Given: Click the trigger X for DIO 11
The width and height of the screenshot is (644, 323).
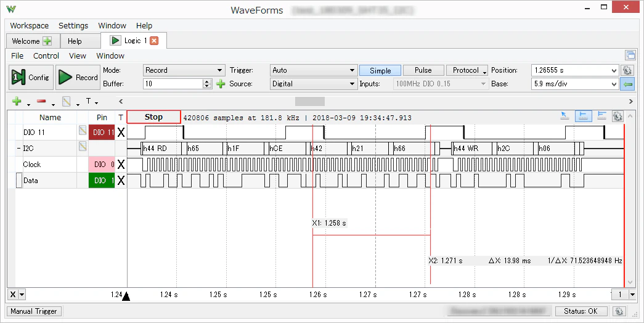Looking at the screenshot, I should (121, 133).
